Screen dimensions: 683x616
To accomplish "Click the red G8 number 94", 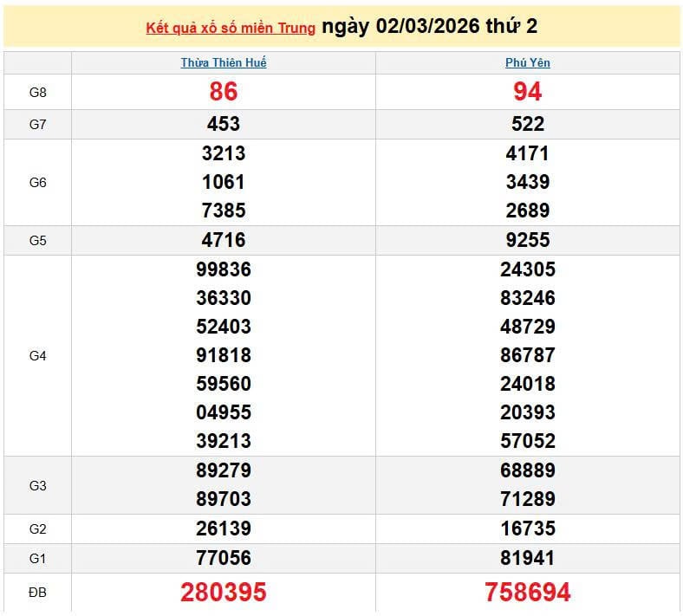I will pyautogui.click(x=528, y=92).
